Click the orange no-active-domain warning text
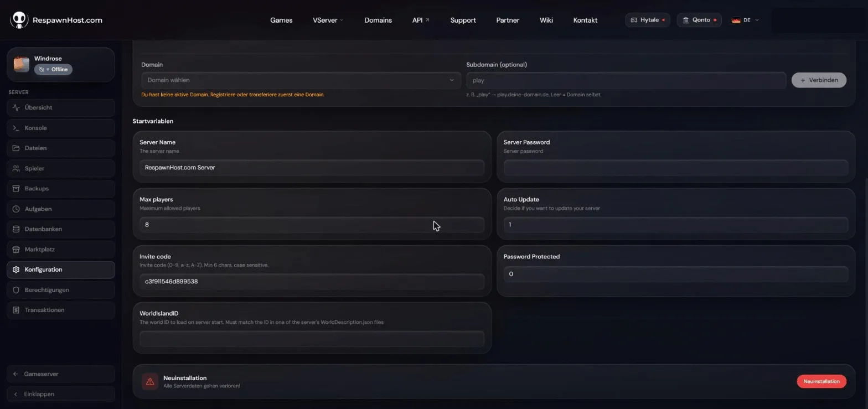This screenshot has width=868, height=409. pos(233,95)
